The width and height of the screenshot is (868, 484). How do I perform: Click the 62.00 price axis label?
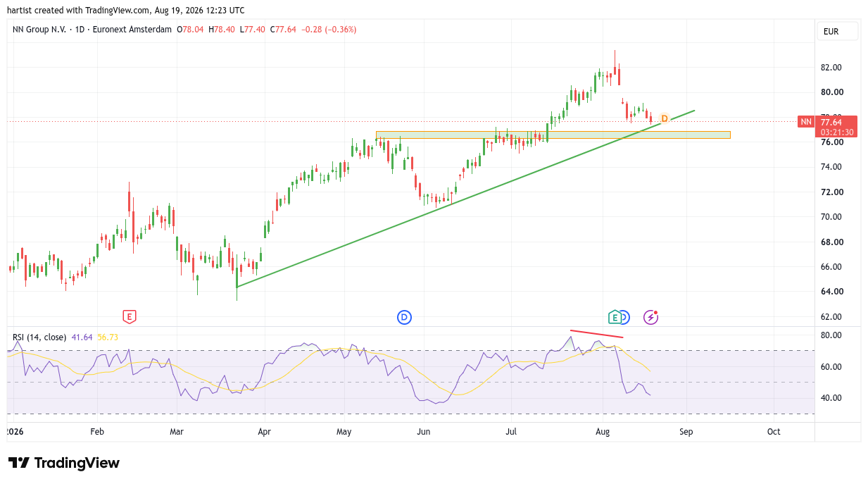832,317
